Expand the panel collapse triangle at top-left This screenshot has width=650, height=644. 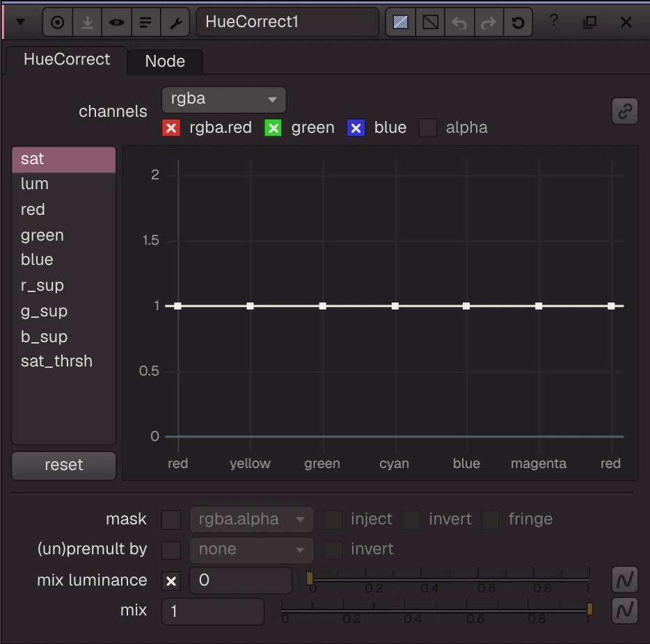pos(20,22)
